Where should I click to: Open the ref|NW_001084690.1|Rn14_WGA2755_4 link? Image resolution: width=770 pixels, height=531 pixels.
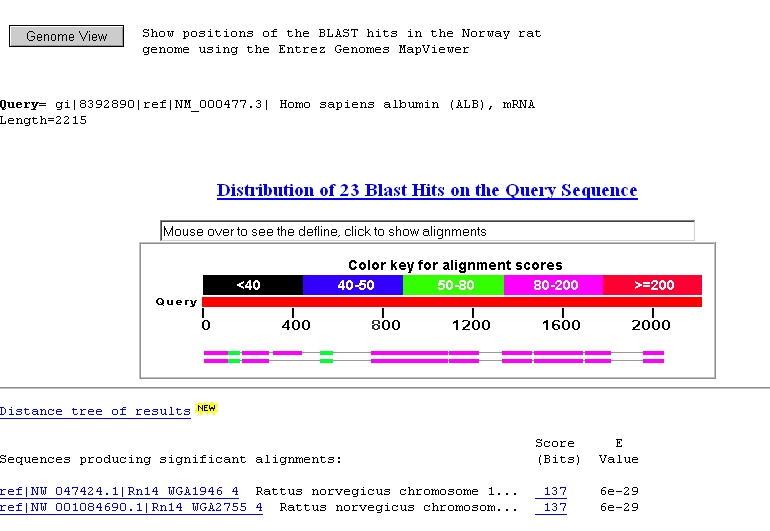(x=131, y=507)
